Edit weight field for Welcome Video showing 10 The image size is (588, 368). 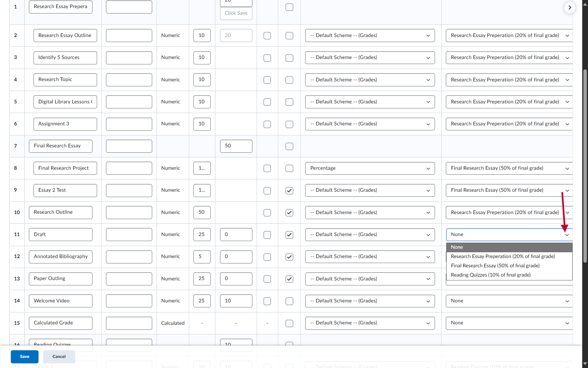point(236,301)
